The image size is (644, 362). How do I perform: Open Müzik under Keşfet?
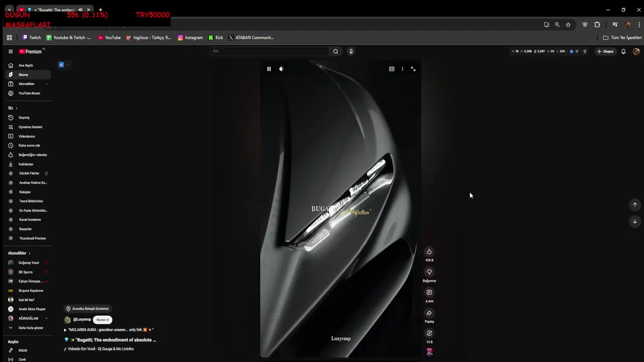[x=28, y=350]
